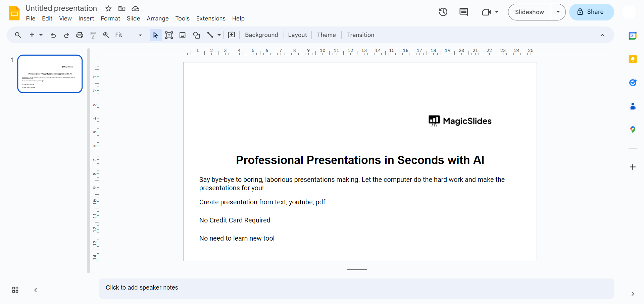
Task: Click the Share button
Action: coord(591,12)
